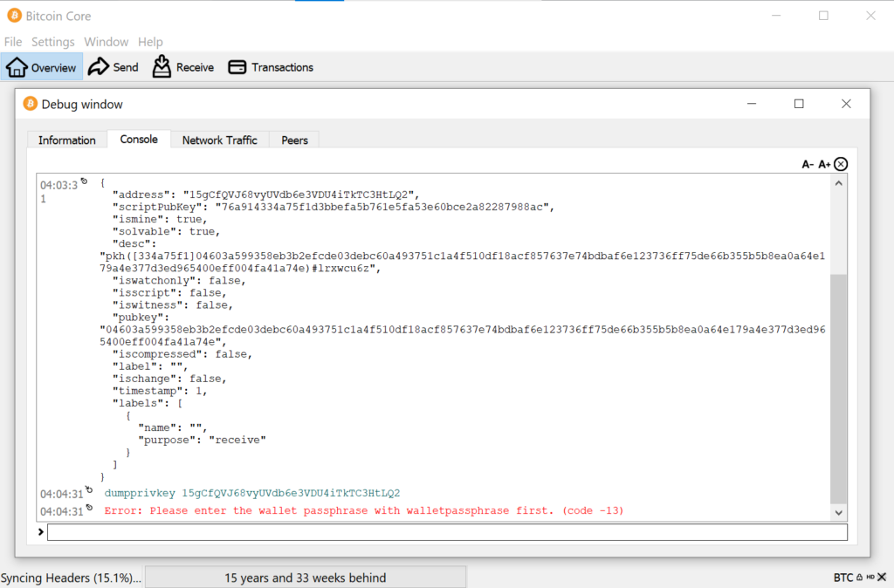Click the Syncing Headers (15.1%) status text

click(71, 578)
